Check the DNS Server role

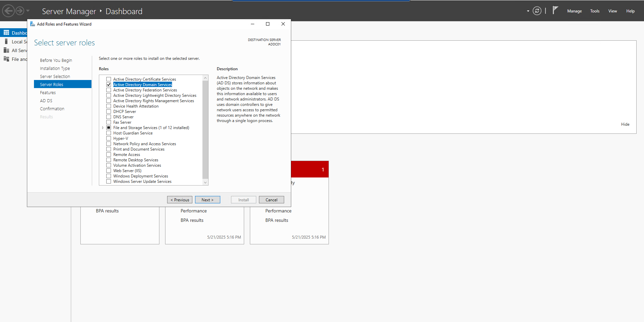pos(109,117)
